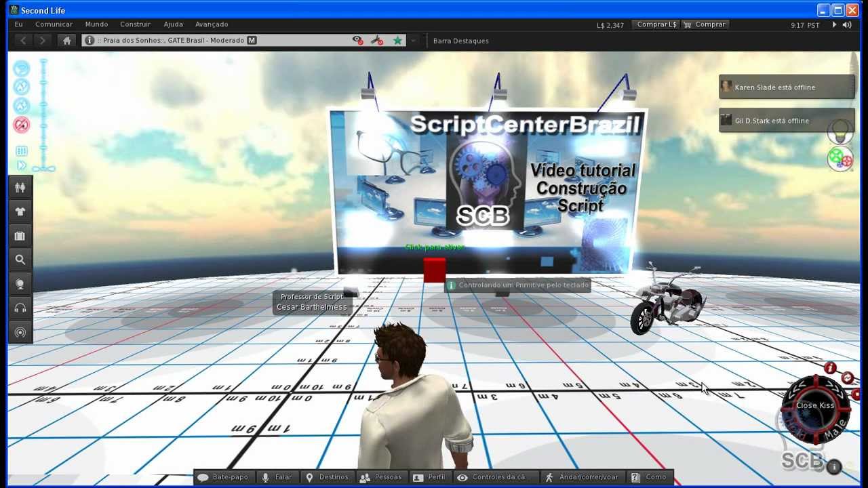
Task: Open the Construir menu
Action: [136, 24]
